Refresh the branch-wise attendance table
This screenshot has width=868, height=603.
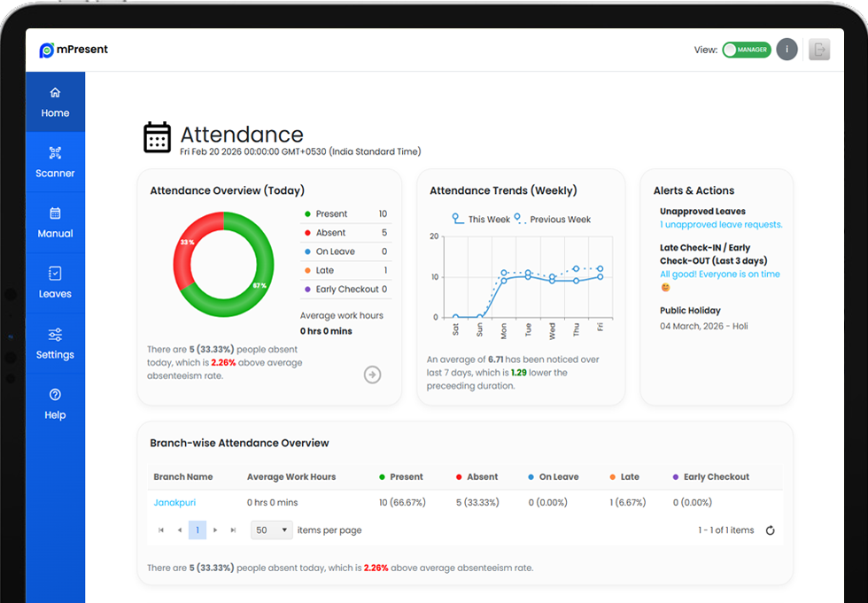[x=770, y=530]
